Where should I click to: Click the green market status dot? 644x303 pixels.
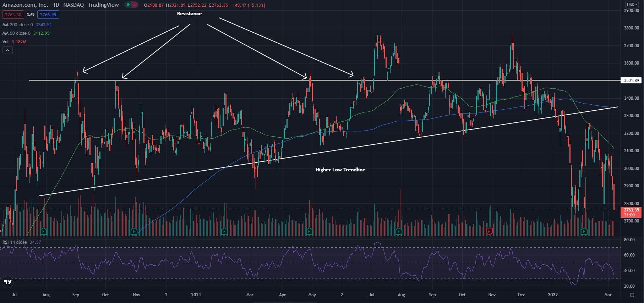128,5
